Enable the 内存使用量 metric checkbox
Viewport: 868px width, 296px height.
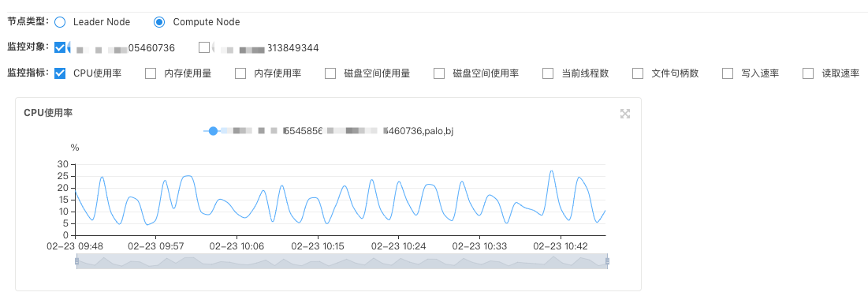point(151,73)
